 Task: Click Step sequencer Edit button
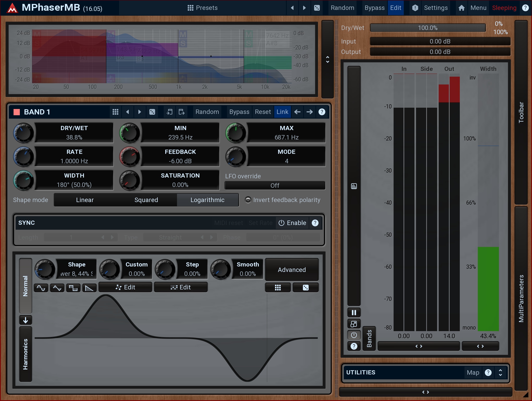point(181,287)
